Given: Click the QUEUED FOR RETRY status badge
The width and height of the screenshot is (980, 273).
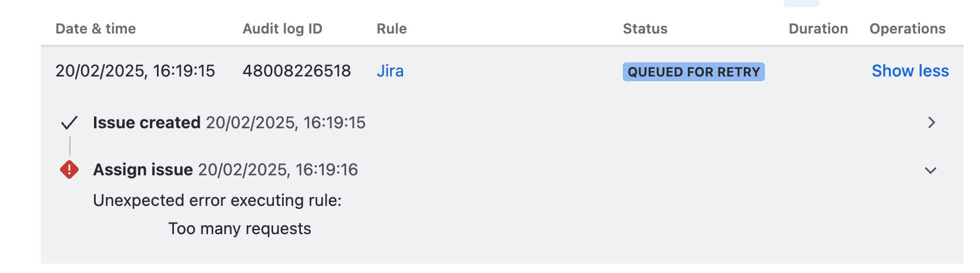Looking at the screenshot, I should [693, 72].
